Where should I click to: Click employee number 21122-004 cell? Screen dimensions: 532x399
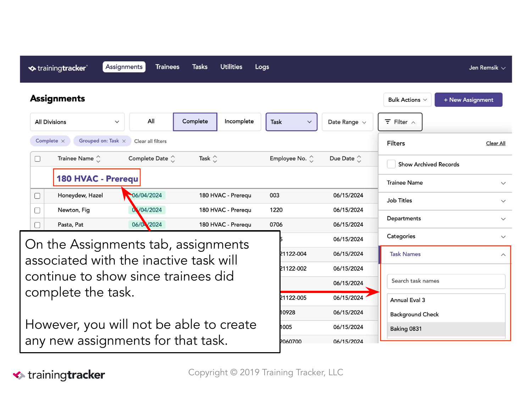[293, 254]
